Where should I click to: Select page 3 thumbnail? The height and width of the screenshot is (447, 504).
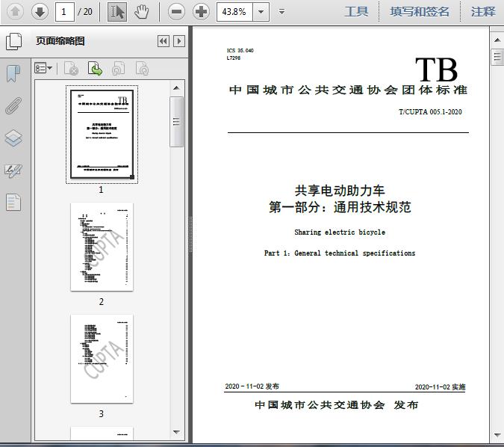102,359
